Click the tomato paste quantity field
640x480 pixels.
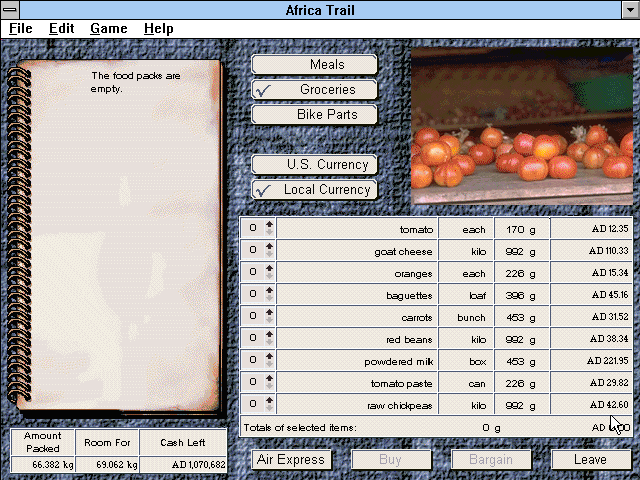pos(253,382)
